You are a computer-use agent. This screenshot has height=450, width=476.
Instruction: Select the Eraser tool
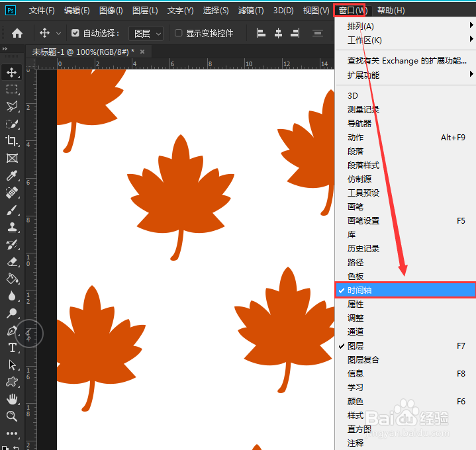tap(12, 261)
